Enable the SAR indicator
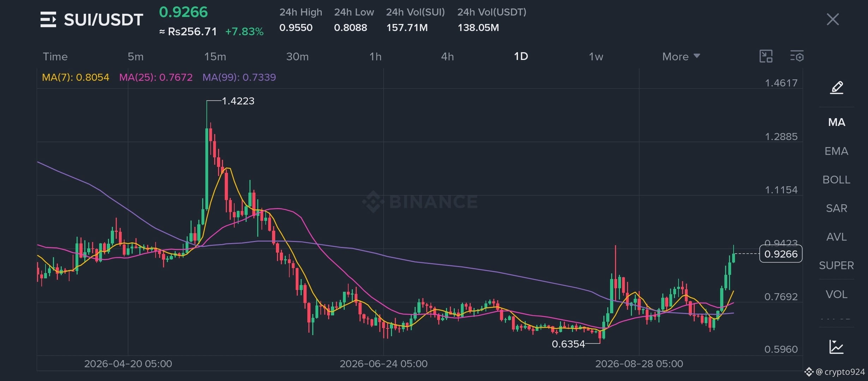This screenshot has width=868, height=381. tap(836, 208)
